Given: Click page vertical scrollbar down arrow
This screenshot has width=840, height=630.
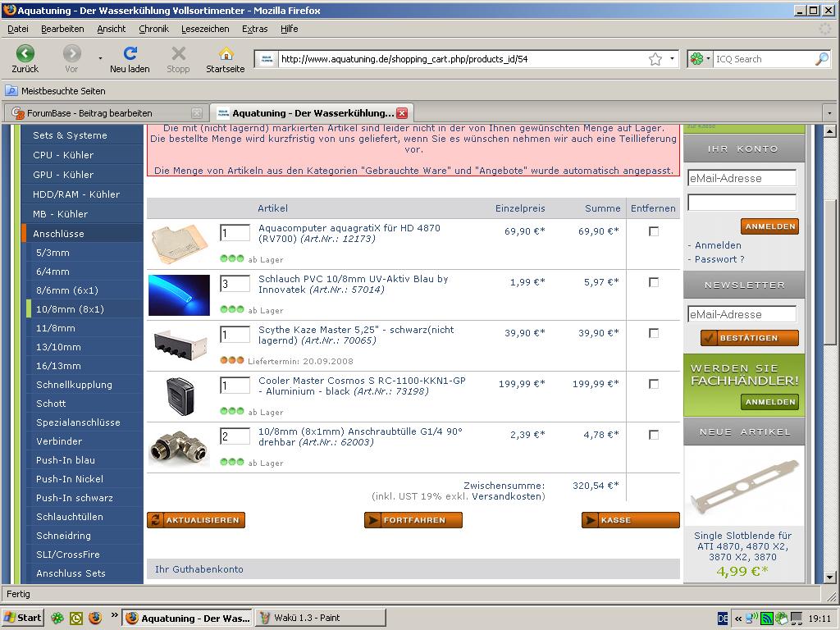Looking at the screenshot, I should coord(829,577).
